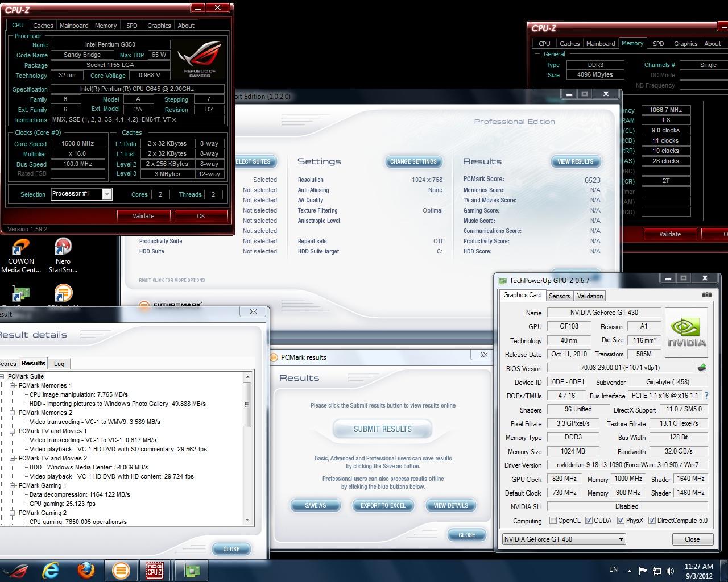Open SPD tab in processor CPU-Z window
Image resolution: width=728 pixels, height=582 pixels.
tap(132, 26)
